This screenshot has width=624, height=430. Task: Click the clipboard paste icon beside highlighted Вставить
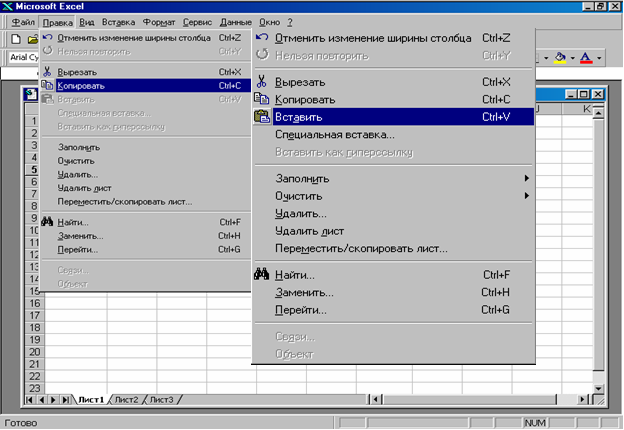262,117
